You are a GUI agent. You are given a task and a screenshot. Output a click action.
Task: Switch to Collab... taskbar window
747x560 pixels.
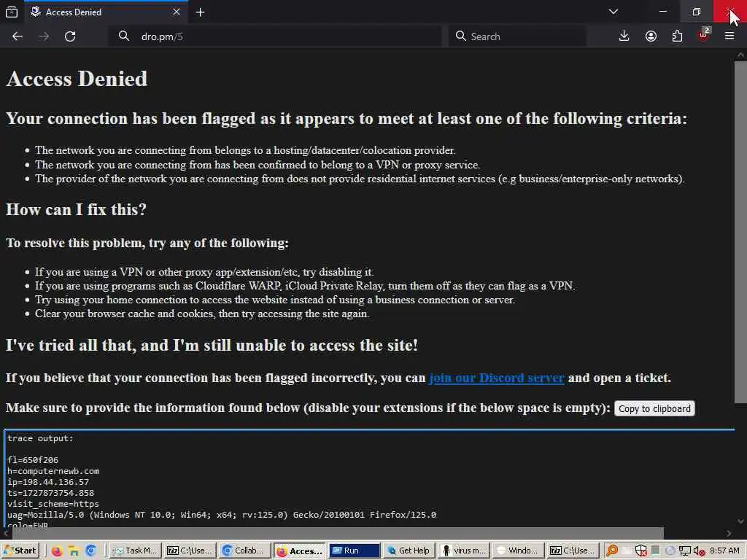click(245, 551)
